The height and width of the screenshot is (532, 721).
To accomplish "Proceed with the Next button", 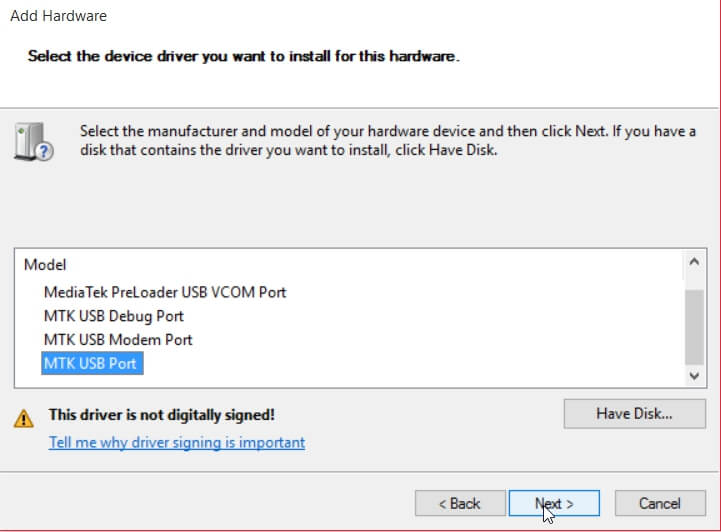I will coord(554,503).
